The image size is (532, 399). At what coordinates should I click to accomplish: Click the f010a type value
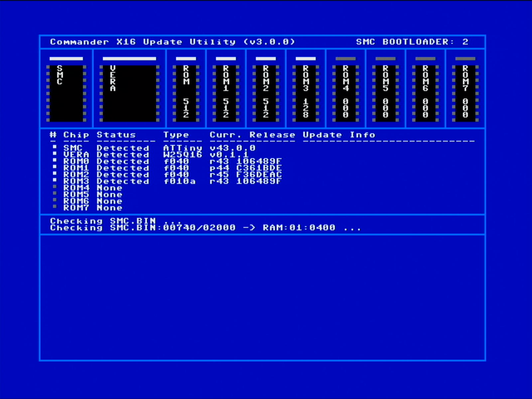[x=179, y=181]
